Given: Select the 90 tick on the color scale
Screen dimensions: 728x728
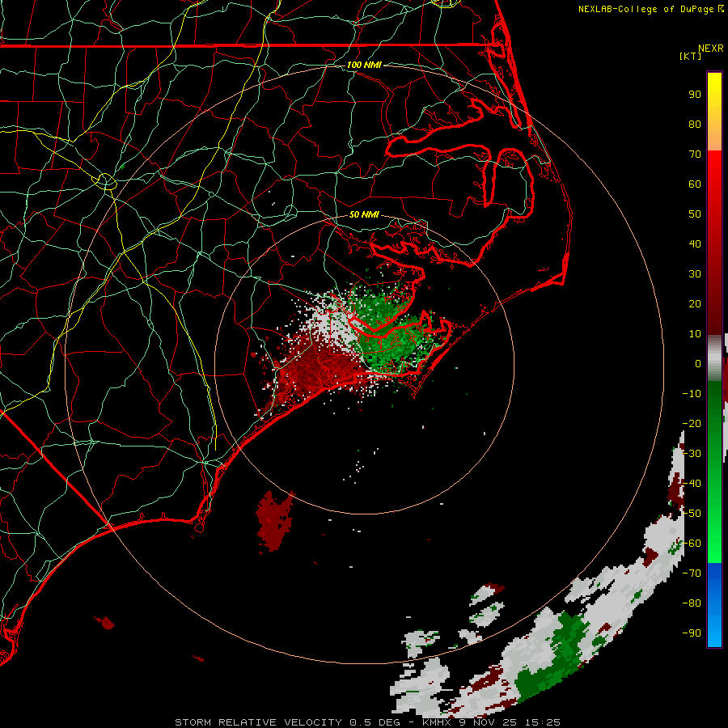Looking at the screenshot, I should coord(695,95).
